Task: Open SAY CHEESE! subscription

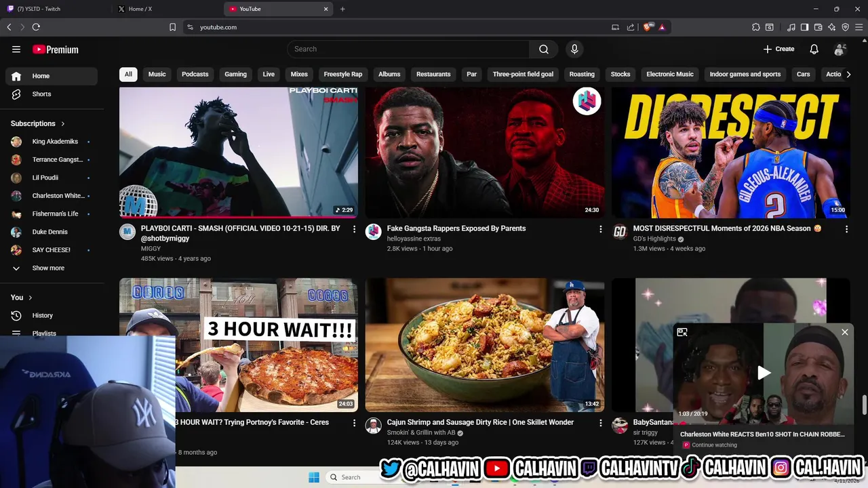Action: pos(52,250)
